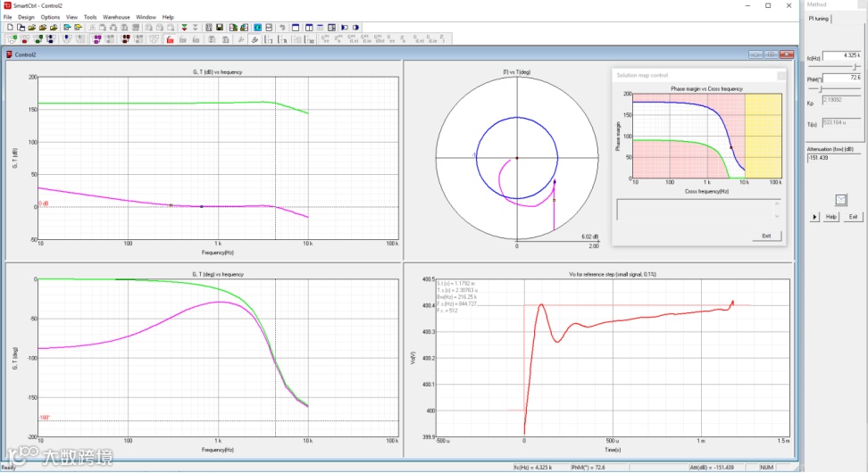Click the Help button in Method panel

pos(830,217)
